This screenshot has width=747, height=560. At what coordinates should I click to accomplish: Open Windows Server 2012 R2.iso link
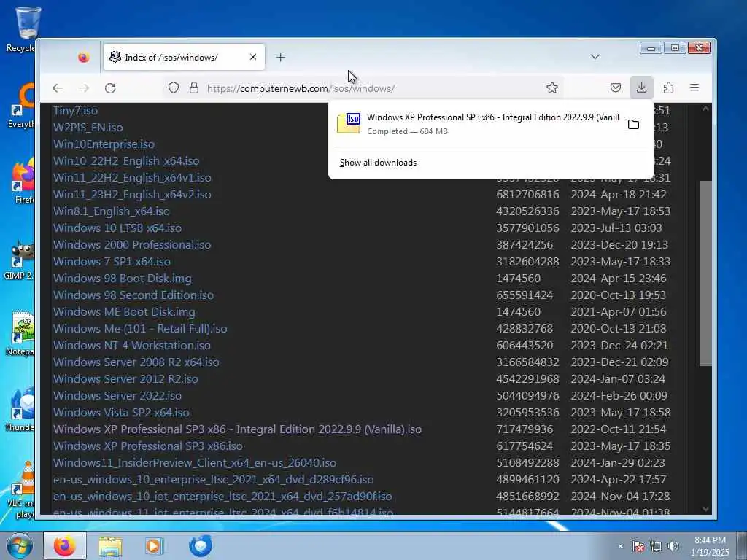pyautogui.click(x=125, y=379)
